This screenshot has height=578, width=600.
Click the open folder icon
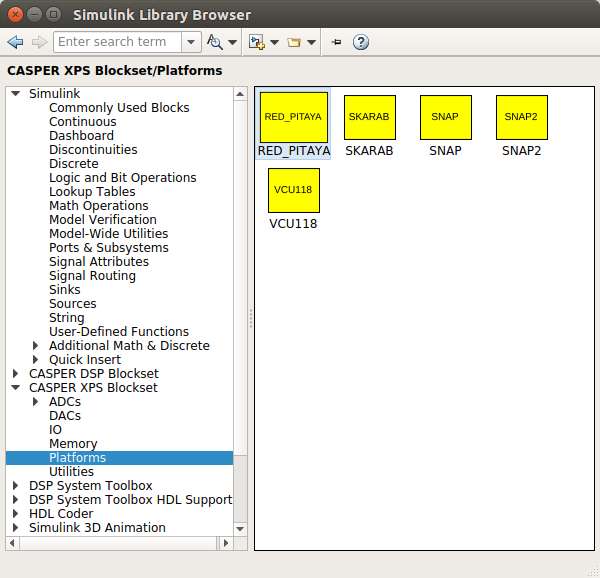(294, 42)
